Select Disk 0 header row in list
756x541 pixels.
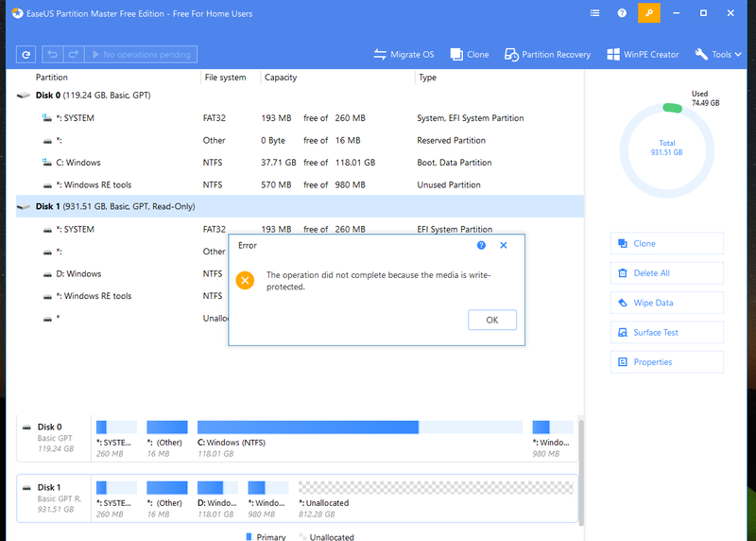[300, 96]
